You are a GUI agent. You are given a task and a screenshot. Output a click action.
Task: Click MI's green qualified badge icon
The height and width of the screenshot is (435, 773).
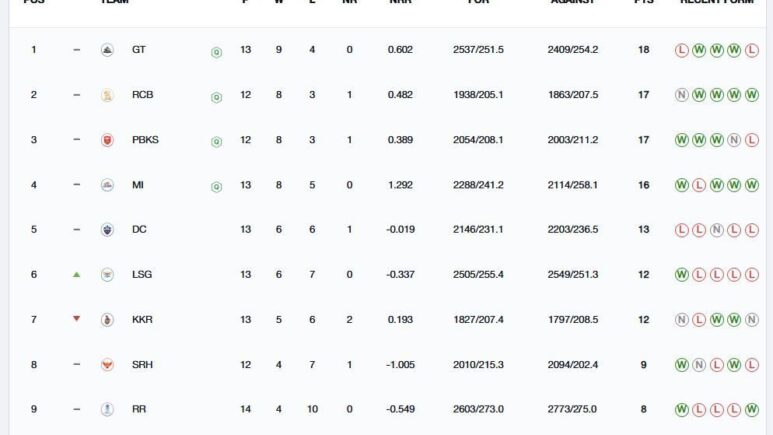point(216,187)
